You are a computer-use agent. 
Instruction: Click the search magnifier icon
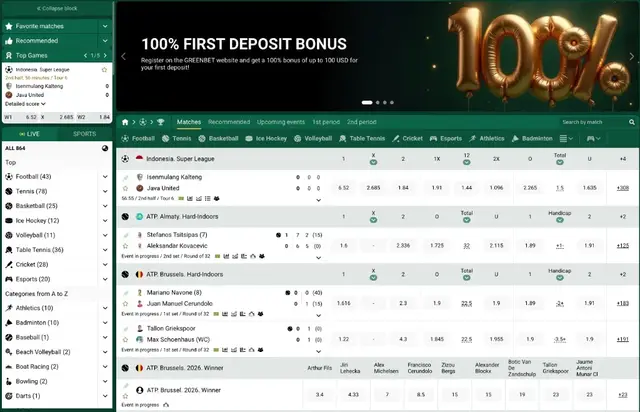pyautogui.click(x=632, y=122)
